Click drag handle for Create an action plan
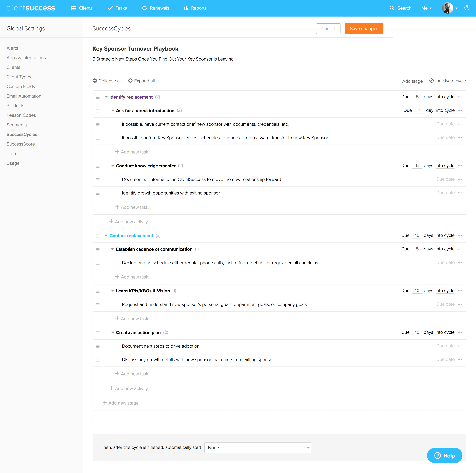This screenshot has width=476, height=473. 98,332
